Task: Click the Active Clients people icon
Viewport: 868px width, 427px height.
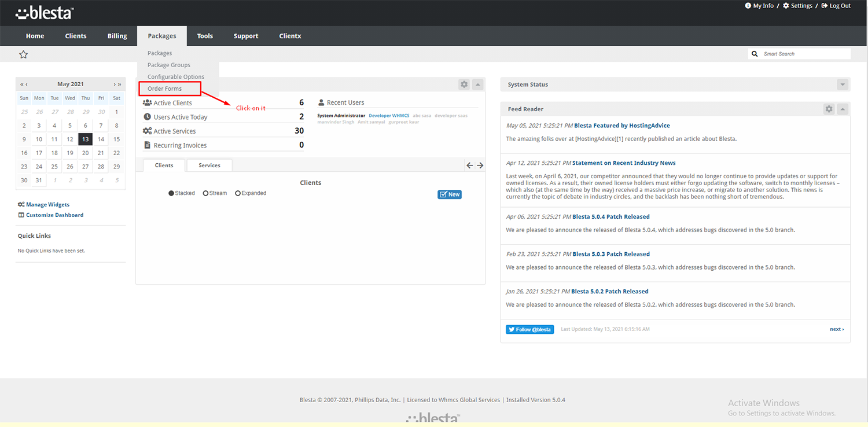Action: [x=147, y=102]
